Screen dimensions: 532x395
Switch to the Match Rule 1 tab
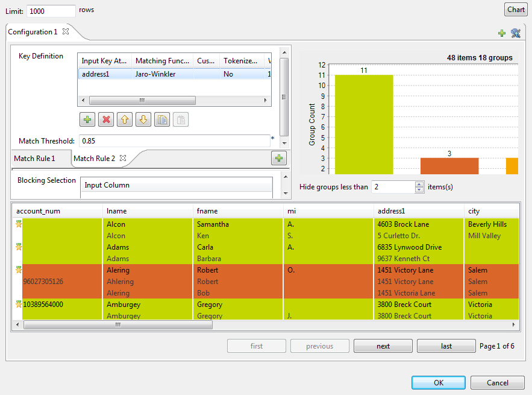34,158
